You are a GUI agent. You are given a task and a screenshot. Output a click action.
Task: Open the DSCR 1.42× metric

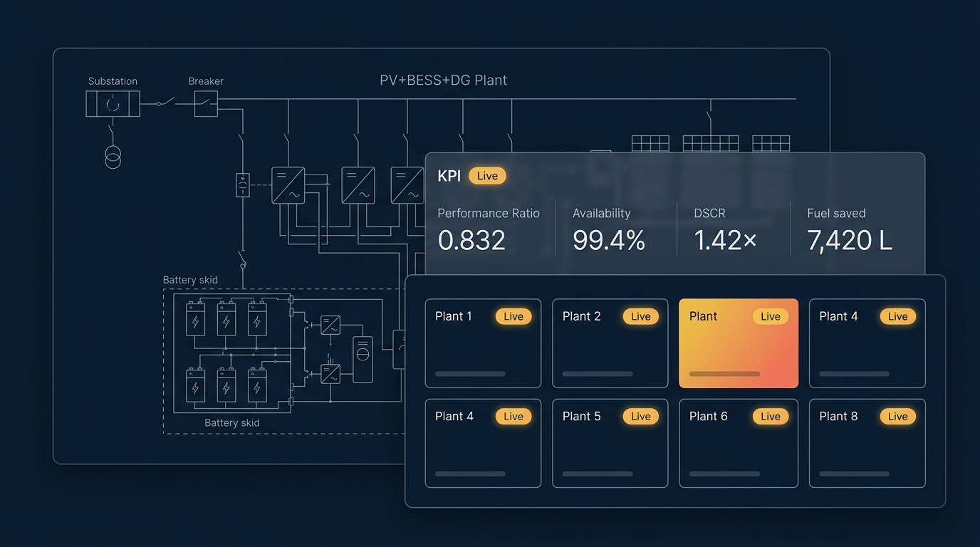[726, 230]
